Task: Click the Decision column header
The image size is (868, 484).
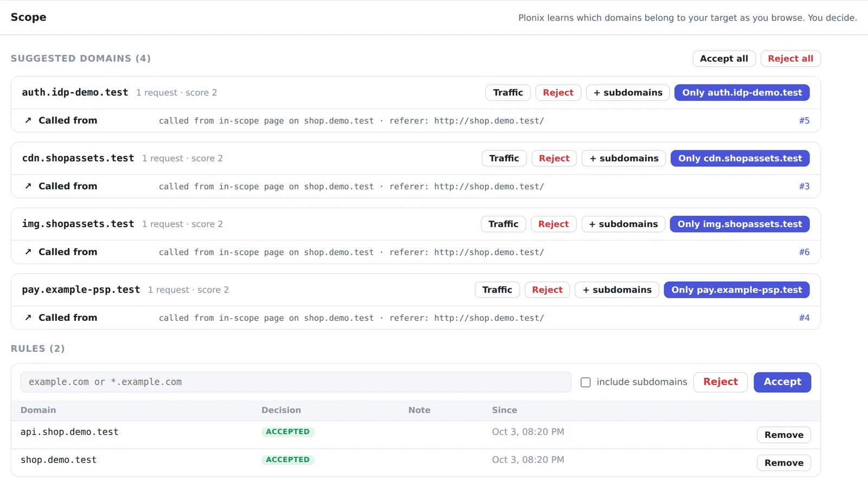Action: tap(281, 410)
